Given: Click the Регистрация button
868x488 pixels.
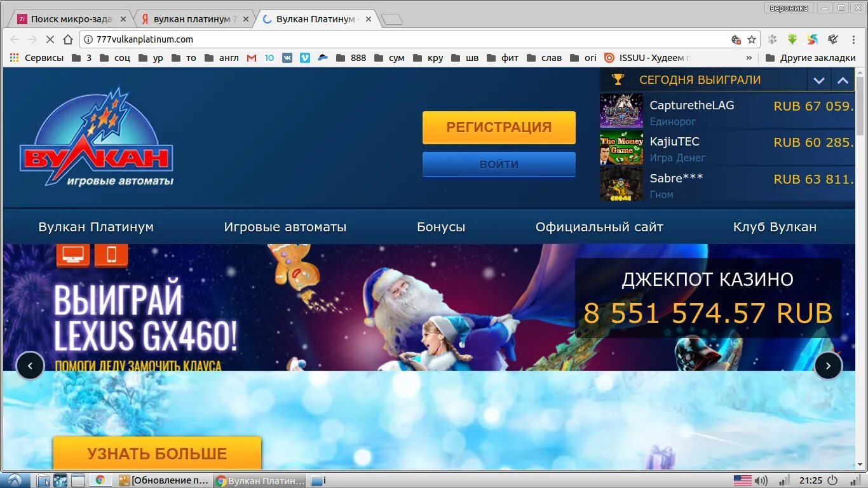Looking at the screenshot, I should click(x=499, y=127).
